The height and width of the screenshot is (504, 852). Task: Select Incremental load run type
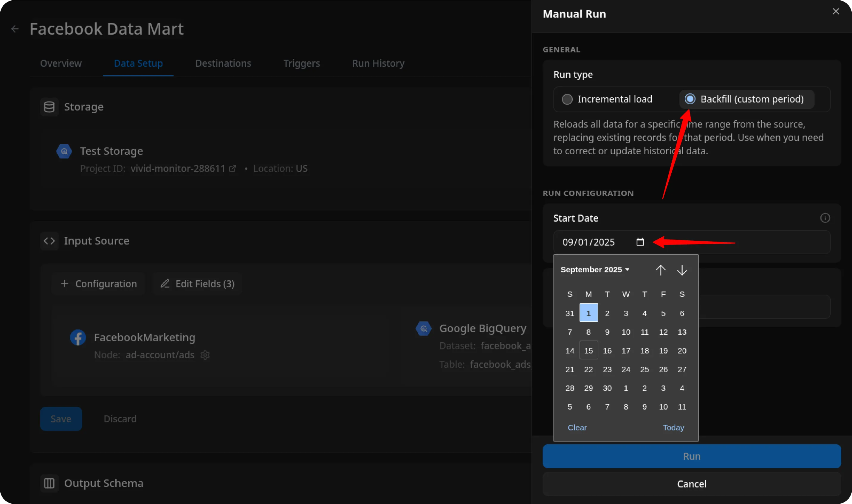click(567, 99)
